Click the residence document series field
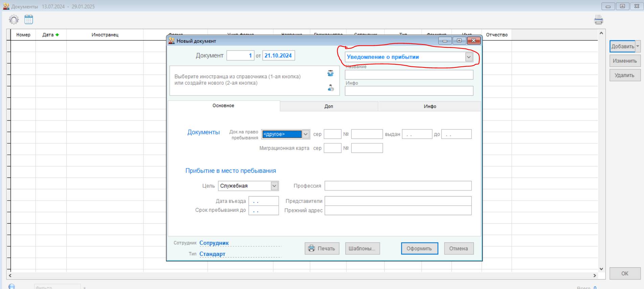The height and width of the screenshot is (289, 644). (332, 134)
